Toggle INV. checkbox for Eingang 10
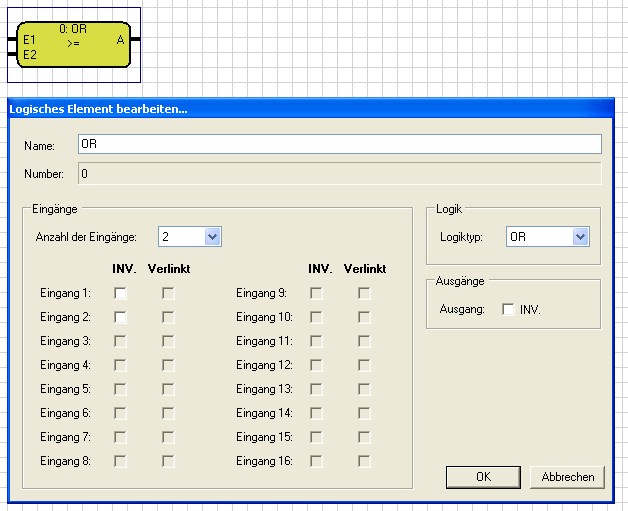This screenshot has height=511, width=628. pos(316,317)
